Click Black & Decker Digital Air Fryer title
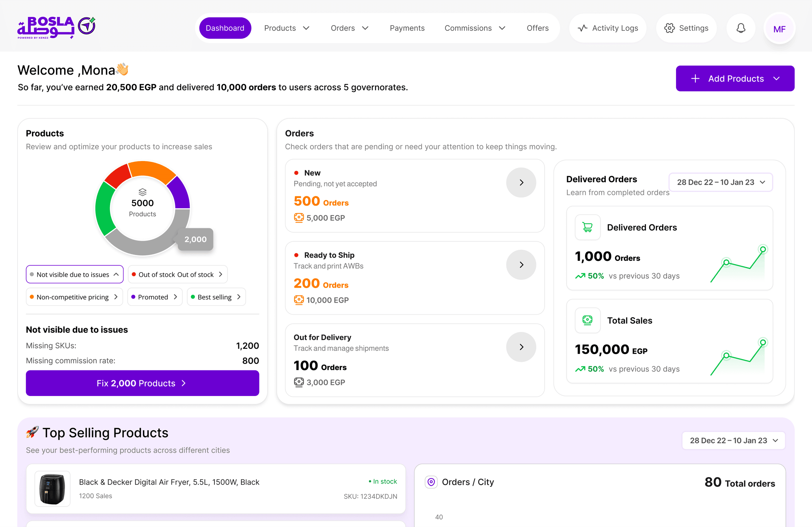The image size is (812, 527). point(169,482)
